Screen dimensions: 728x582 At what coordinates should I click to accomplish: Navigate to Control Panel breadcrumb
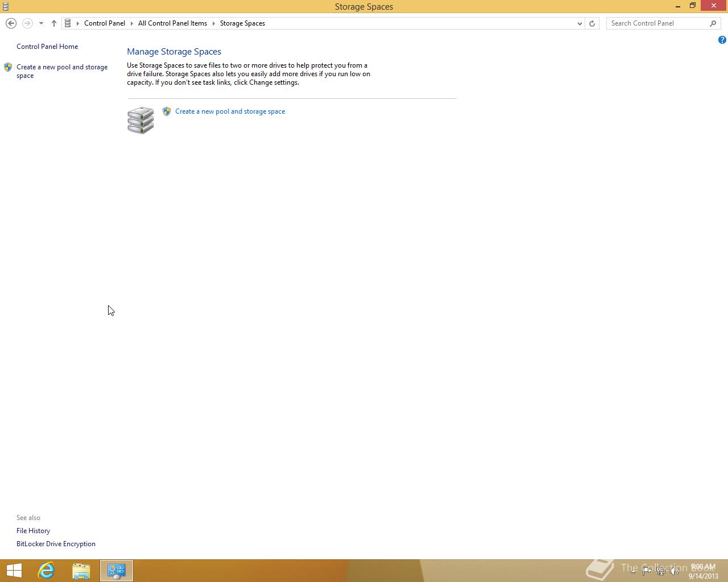(105, 23)
